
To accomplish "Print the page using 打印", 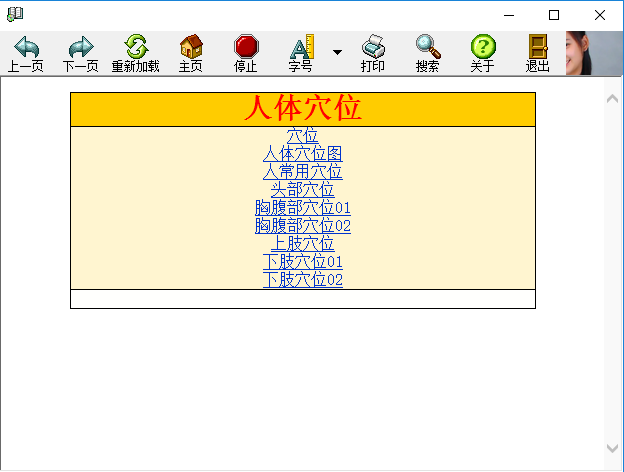I will [373, 47].
